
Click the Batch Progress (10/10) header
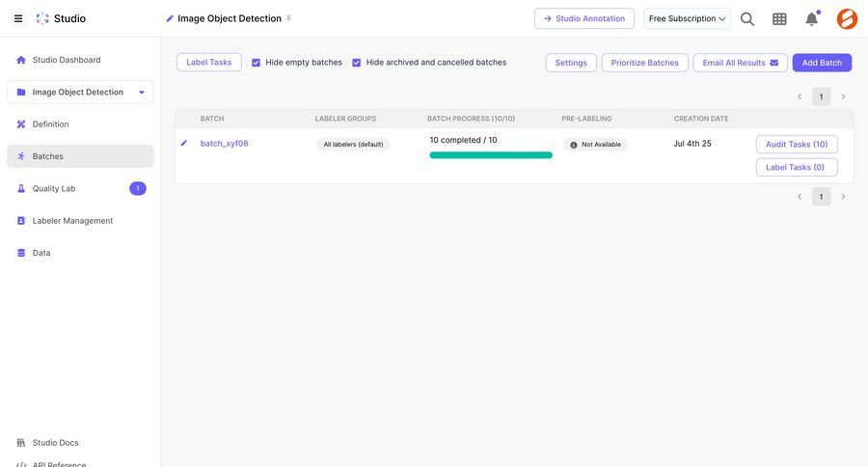[471, 119]
